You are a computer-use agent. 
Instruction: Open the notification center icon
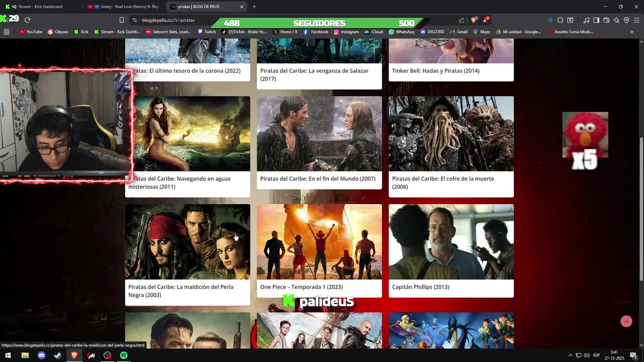click(633, 355)
